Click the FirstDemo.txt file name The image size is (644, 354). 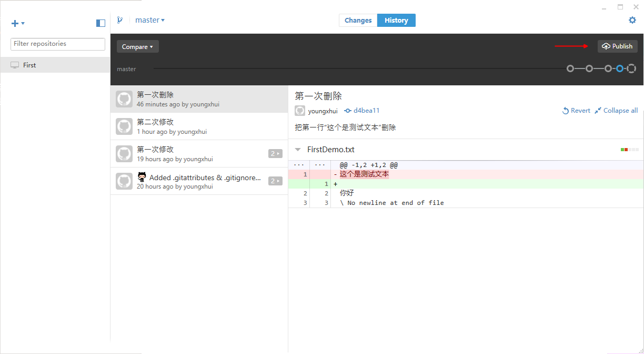pos(331,150)
